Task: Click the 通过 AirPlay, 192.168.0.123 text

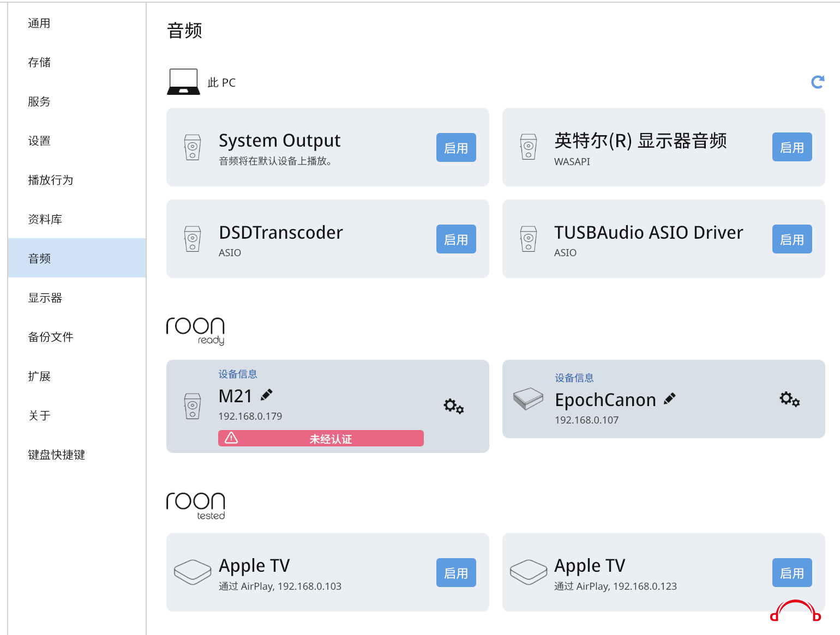Action: (615, 586)
